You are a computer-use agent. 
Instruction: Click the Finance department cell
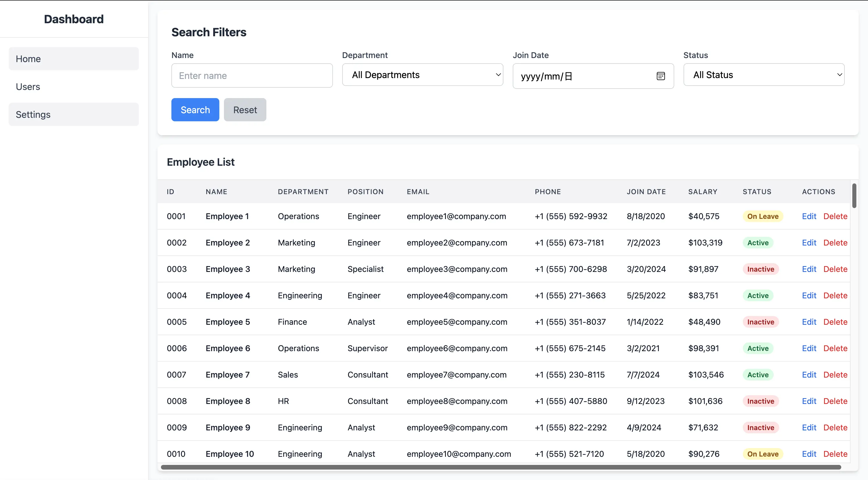[292, 322]
